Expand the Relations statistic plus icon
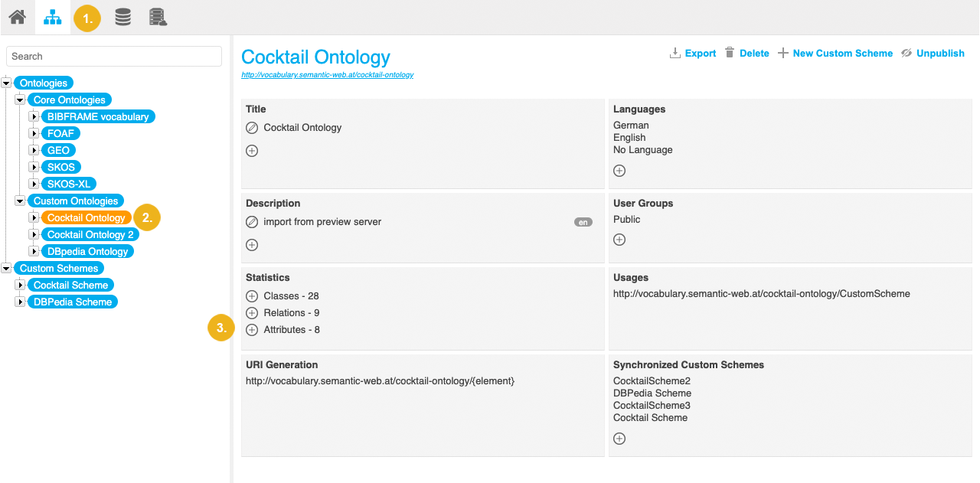The width and height of the screenshot is (980, 483). [x=251, y=312]
